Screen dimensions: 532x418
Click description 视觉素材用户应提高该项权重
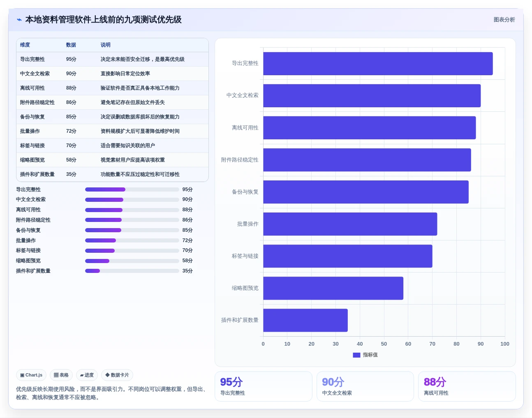click(x=133, y=160)
